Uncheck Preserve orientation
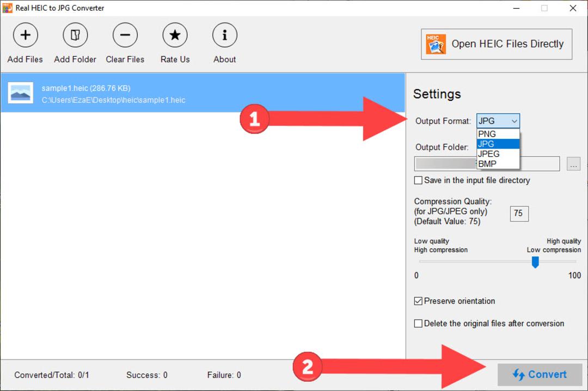 (x=418, y=301)
